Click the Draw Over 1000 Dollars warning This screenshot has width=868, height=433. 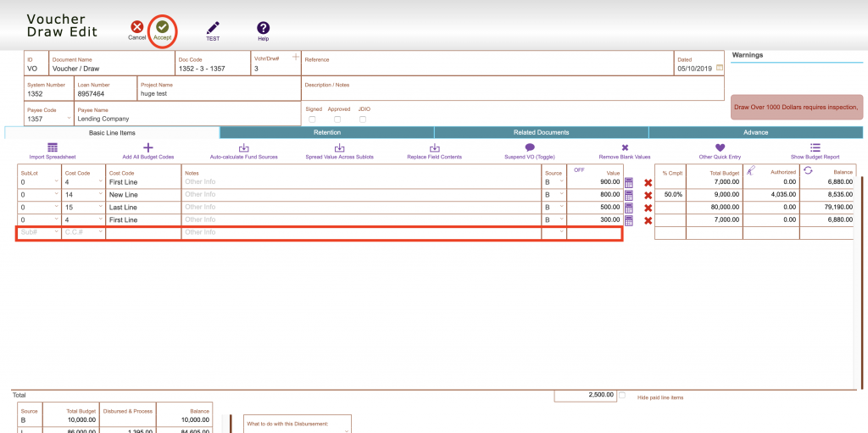(x=797, y=107)
